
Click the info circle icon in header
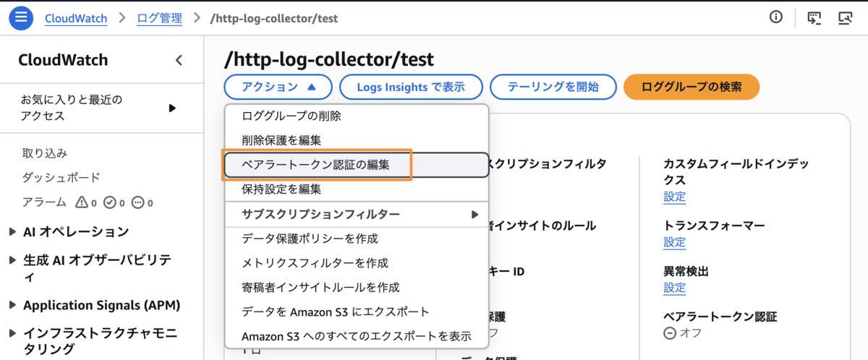point(776,17)
